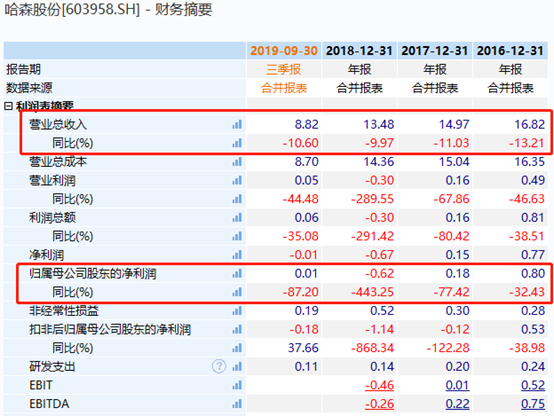Select the 2018-12-31 column header

[x=359, y=51]
